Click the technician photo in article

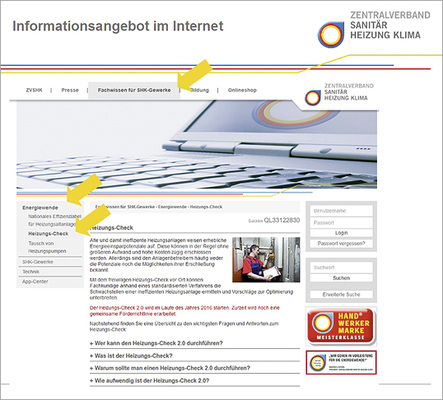tap(266, 260)
